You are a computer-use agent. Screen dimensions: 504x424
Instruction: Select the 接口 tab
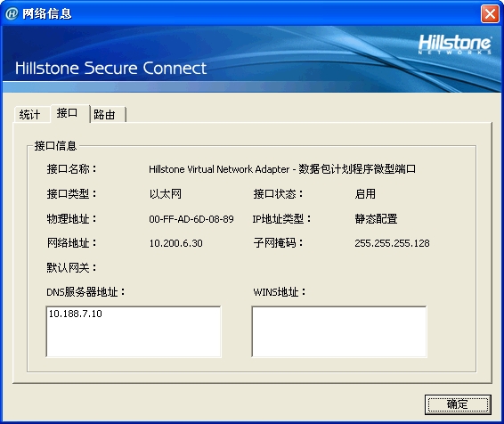69,113
